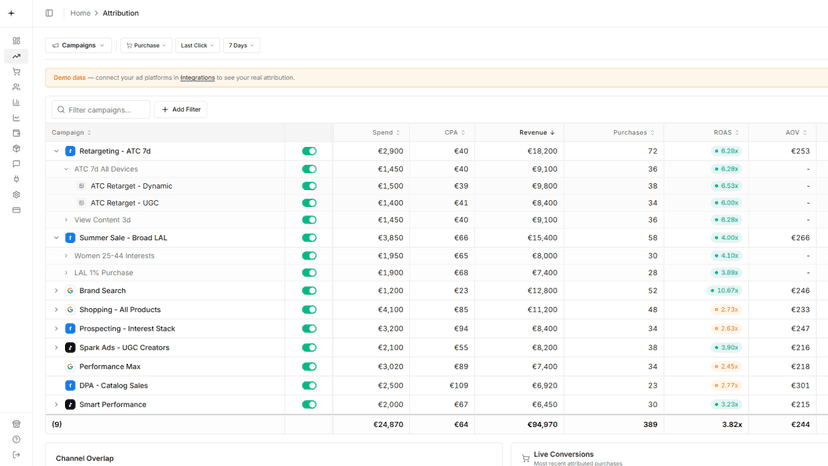
Task: Disable View Content 3d ad set
Action: coord(309,220)
